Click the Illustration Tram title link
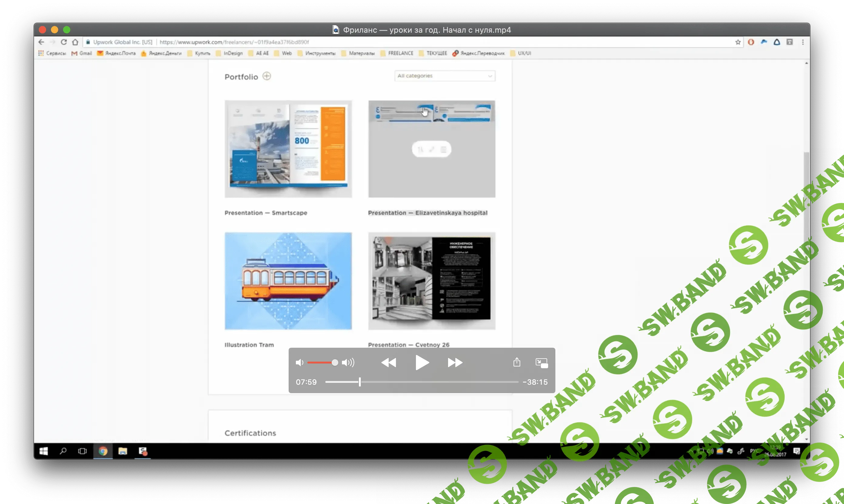This screenshot has height=504, width=844. click(x=249, y=345)
